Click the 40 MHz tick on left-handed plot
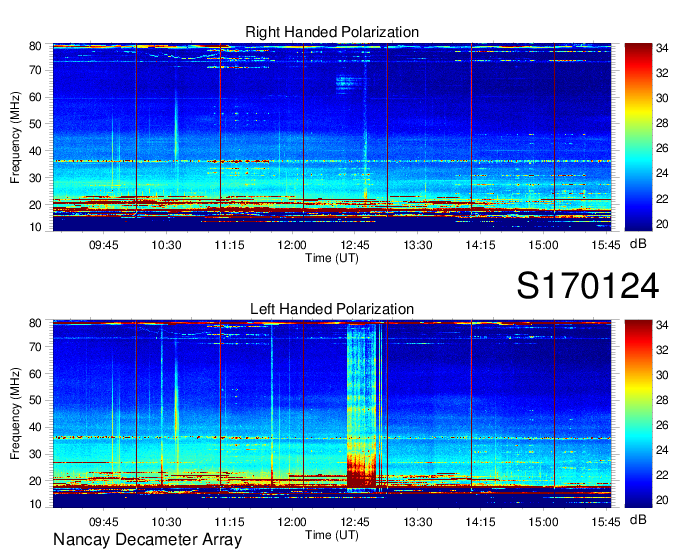The height and width of the screenshot is (552, 680). 35,427
